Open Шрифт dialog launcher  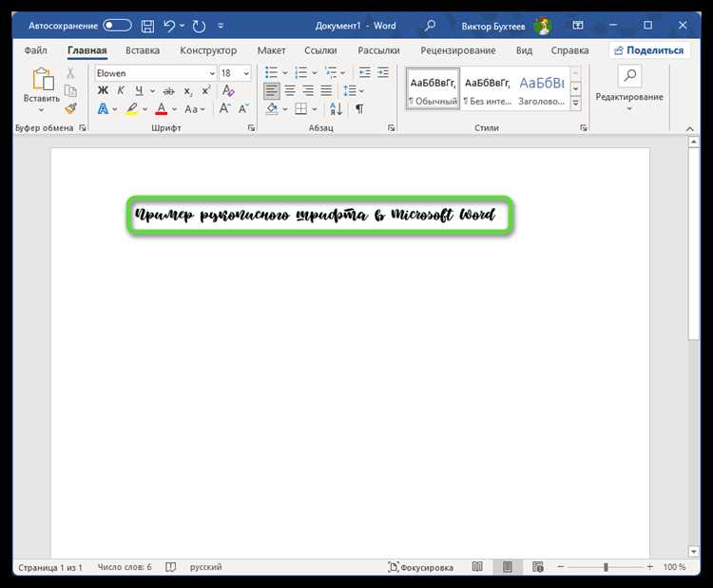251,128
